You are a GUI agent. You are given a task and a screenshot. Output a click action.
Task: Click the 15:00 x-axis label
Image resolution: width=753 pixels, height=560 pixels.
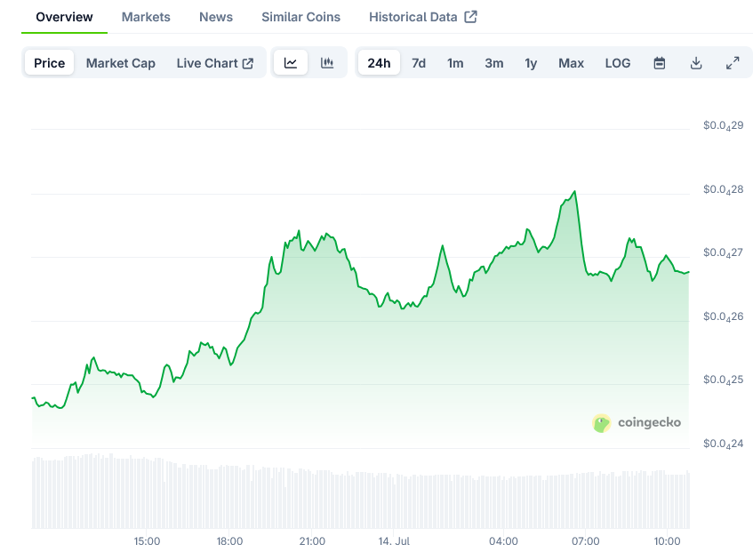[147, 541]
